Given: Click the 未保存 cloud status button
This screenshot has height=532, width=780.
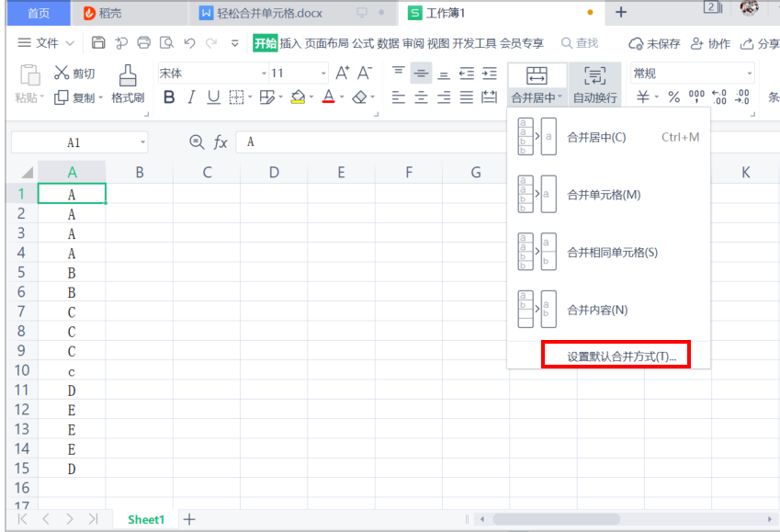Looking at the screenshot, I should coord(654,44).
